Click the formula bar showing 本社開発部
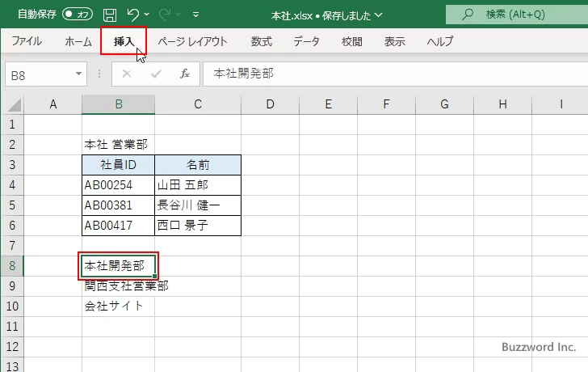The image size is (588, 372). 395,74
